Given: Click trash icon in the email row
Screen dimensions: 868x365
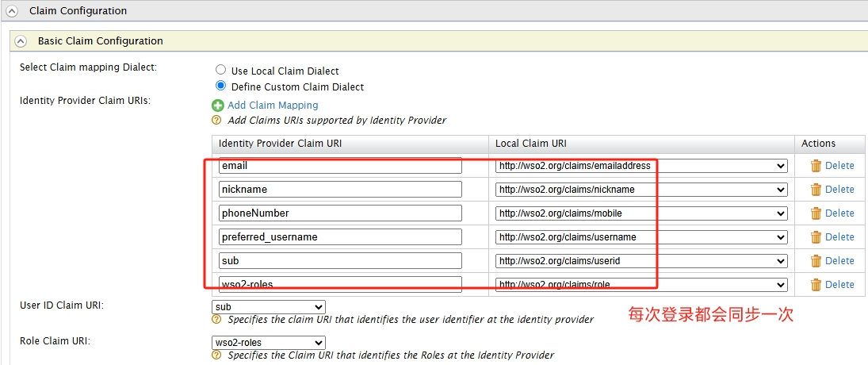Looking at the screenshot, I should coord(816,166).
